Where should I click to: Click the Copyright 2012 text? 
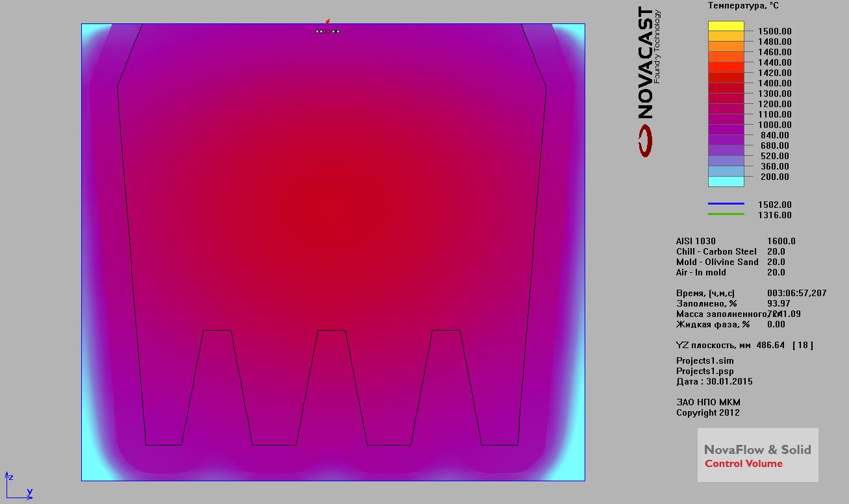click(x=707, y=412)
